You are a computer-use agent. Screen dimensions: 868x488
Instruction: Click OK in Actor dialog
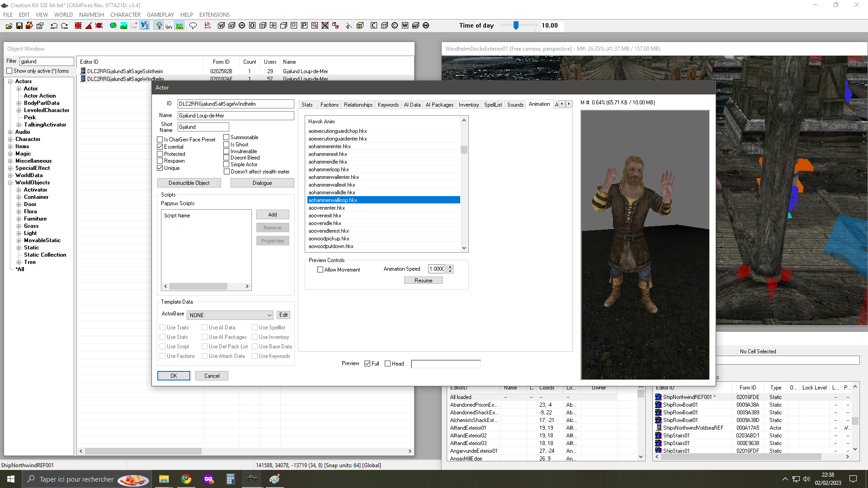click(174, 376)
